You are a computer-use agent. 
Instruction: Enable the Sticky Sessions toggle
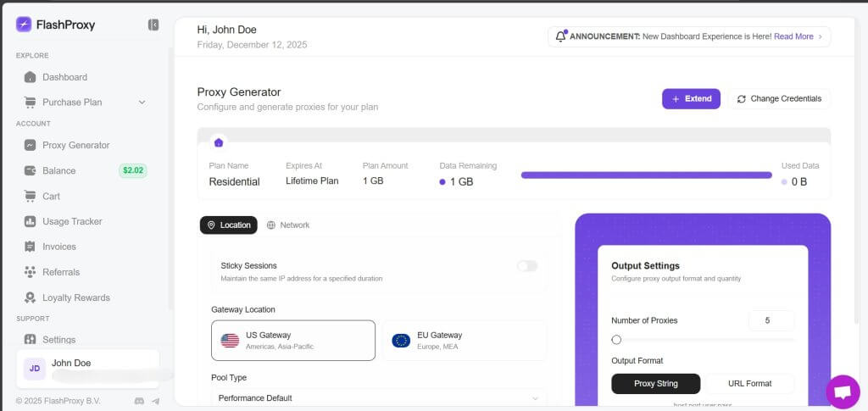click(x=527, y=266)
